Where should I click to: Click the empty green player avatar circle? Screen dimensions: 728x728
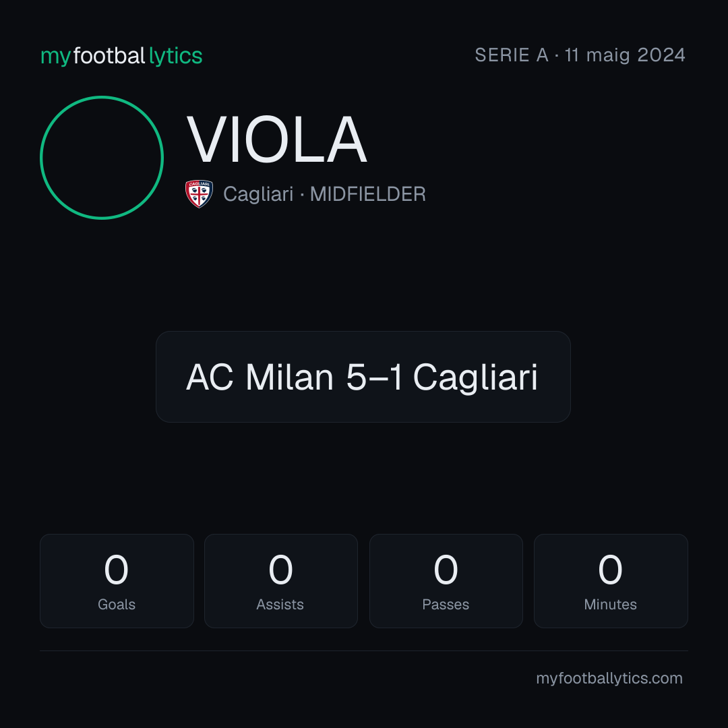[x=102, y=157]
